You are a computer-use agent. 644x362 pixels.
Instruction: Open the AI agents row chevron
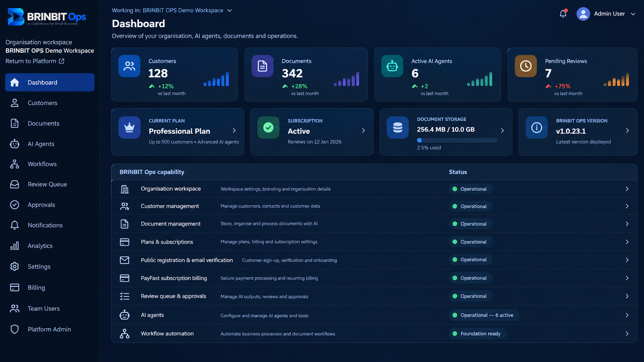tap(627, 315)
